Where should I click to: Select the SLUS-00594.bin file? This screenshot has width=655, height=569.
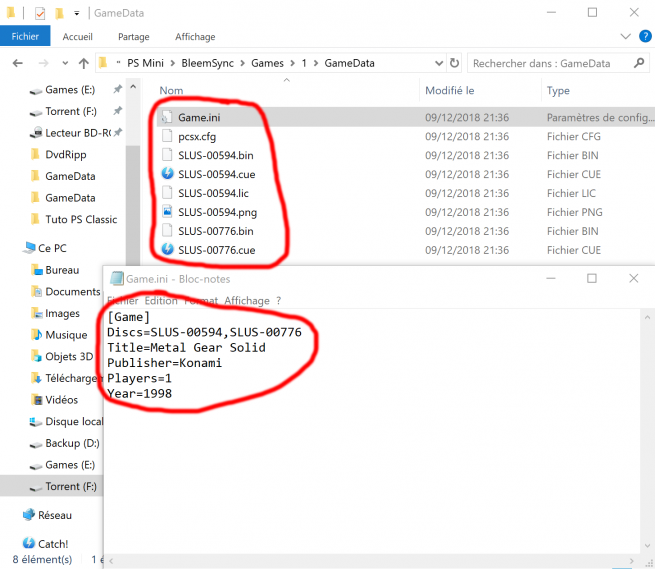click(216, 155)
